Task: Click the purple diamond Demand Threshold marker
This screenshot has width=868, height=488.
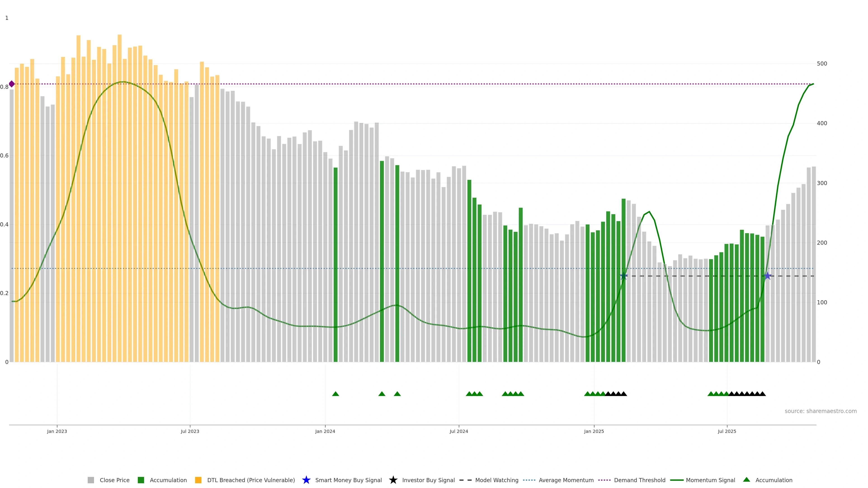Action: 12,84
